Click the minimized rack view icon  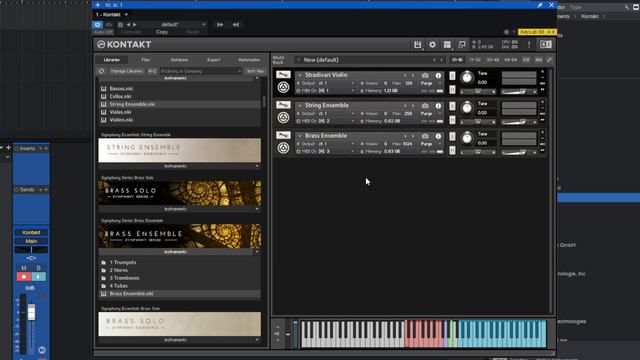(462, 44)
